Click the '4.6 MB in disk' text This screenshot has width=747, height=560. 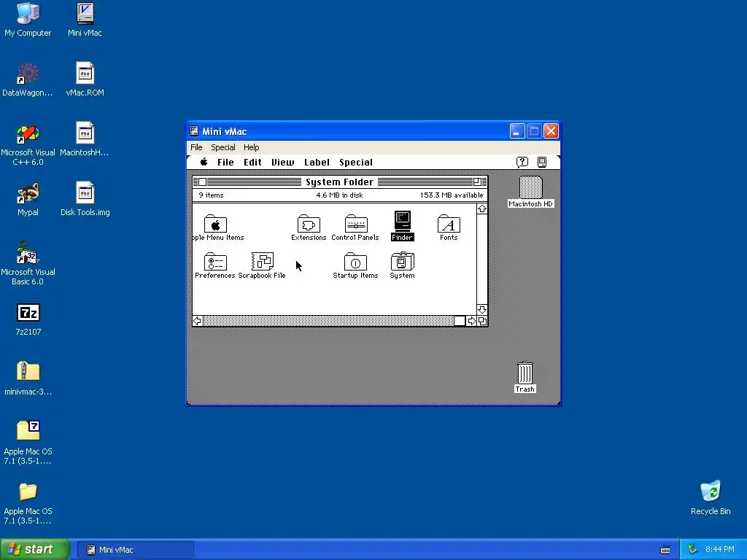[339, 195]
